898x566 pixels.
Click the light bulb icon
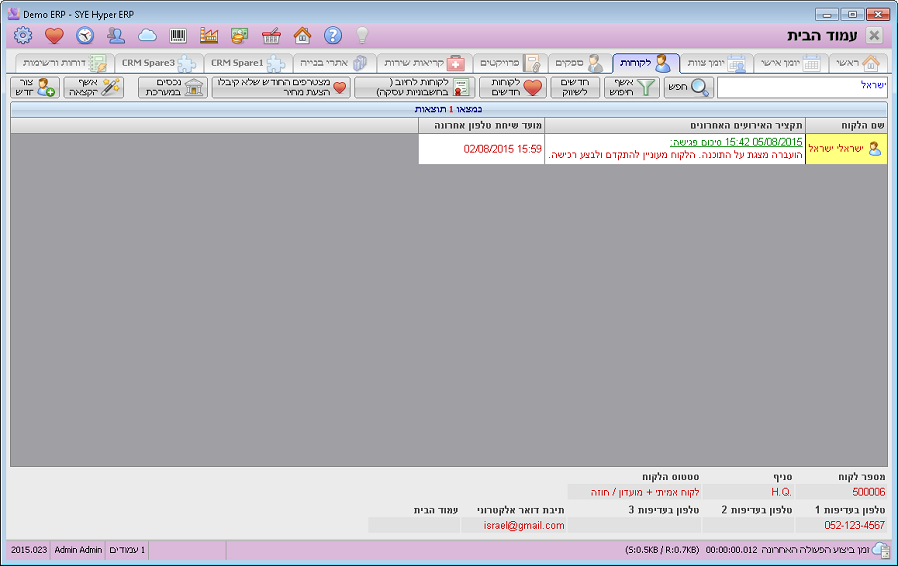point(362,36)
